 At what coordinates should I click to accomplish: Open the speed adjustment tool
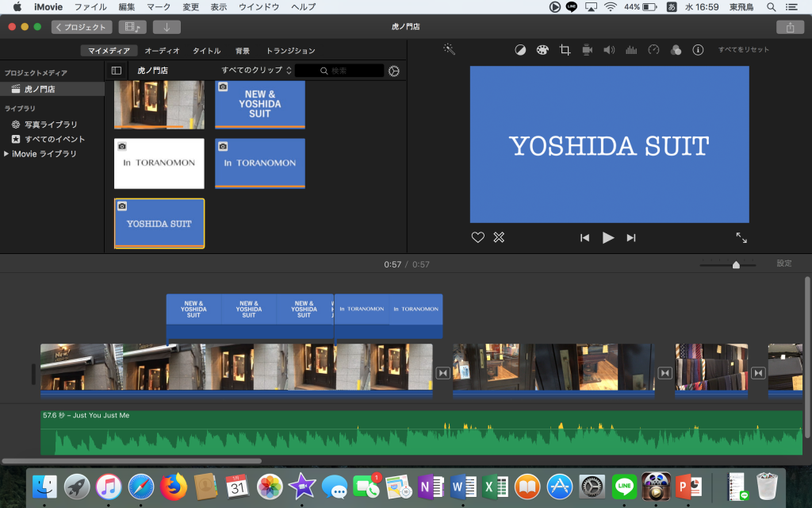click(x=653, y=50)
